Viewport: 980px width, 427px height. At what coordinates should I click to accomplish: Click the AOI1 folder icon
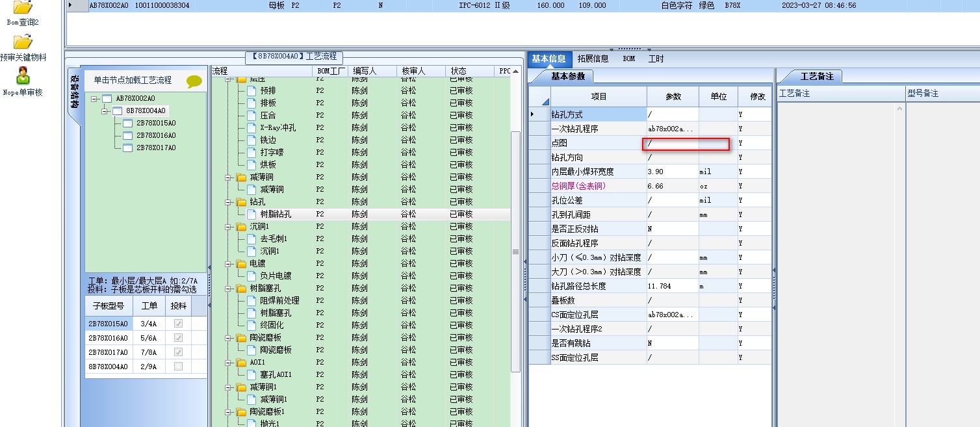(241, 362)
